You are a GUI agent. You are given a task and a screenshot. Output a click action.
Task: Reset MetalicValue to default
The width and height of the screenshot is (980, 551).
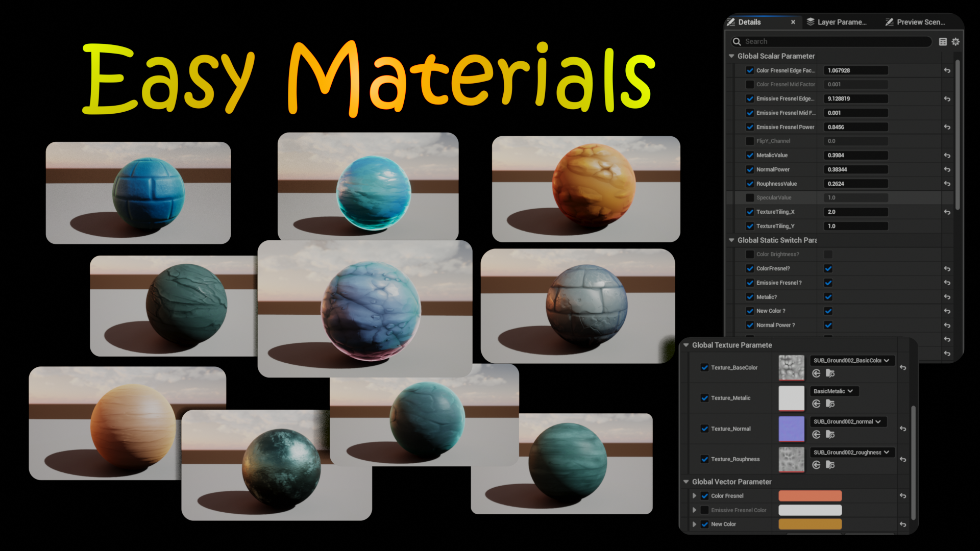click(x=947, y=156)
